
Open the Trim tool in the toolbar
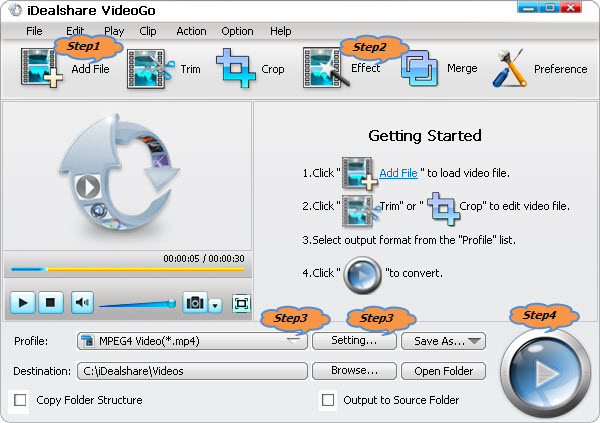[150, 69]
